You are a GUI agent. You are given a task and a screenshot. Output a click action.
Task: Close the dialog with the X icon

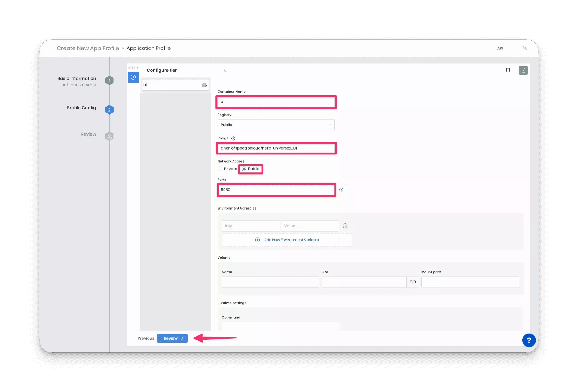click(x=524, y=48)
